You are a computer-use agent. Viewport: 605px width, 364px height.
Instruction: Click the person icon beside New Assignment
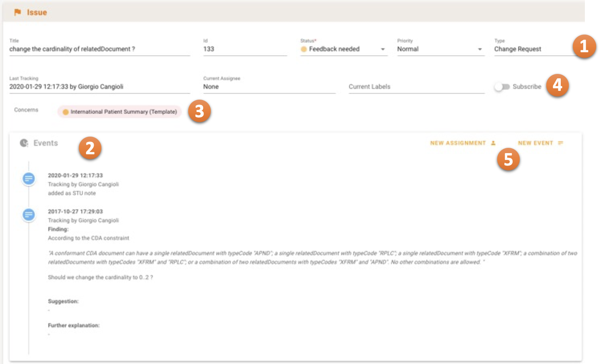pos(493,143)
